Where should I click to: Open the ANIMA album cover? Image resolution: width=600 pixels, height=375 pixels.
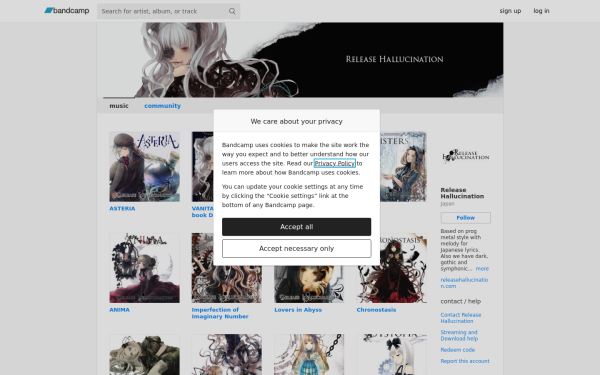[144, 268]
